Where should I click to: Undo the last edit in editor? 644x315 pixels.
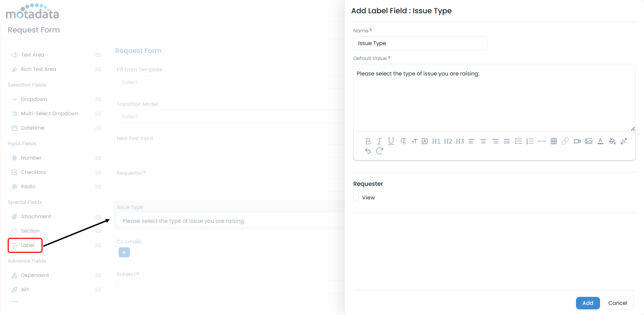[x=368, y=151]
